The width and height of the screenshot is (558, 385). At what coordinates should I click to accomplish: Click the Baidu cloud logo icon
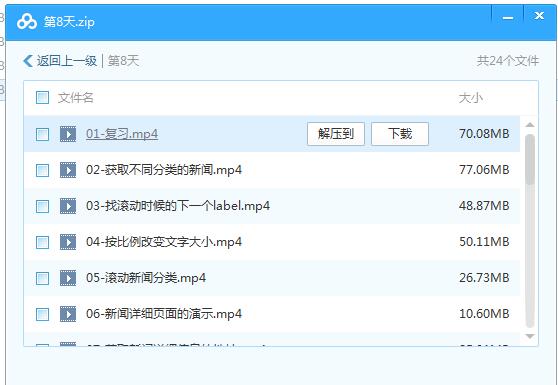point(27,22)
